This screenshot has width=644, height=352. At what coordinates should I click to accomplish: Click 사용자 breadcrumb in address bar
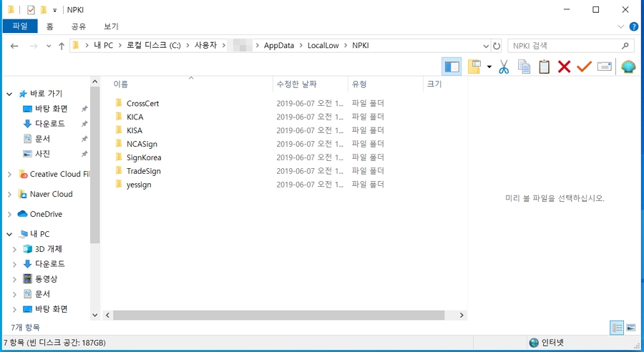tap(205, 46)
